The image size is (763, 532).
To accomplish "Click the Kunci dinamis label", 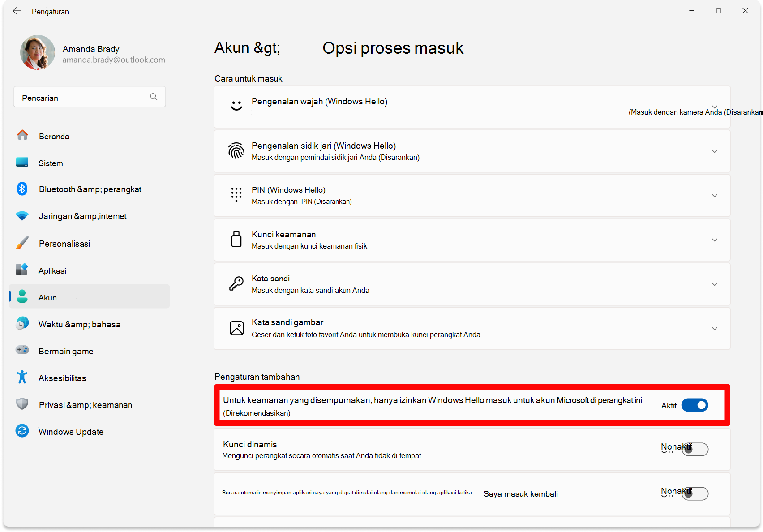I will tap(250, 444).
